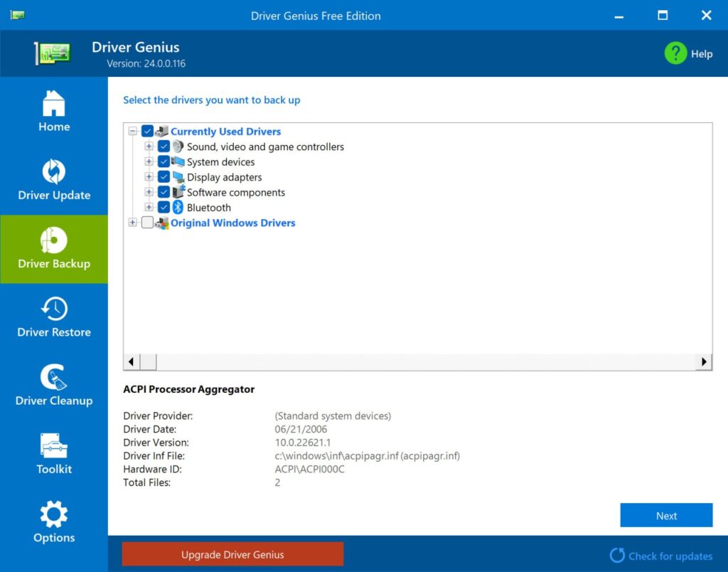Click the Hardware ID value ACPI\ACPI000C

click(310, 470)
